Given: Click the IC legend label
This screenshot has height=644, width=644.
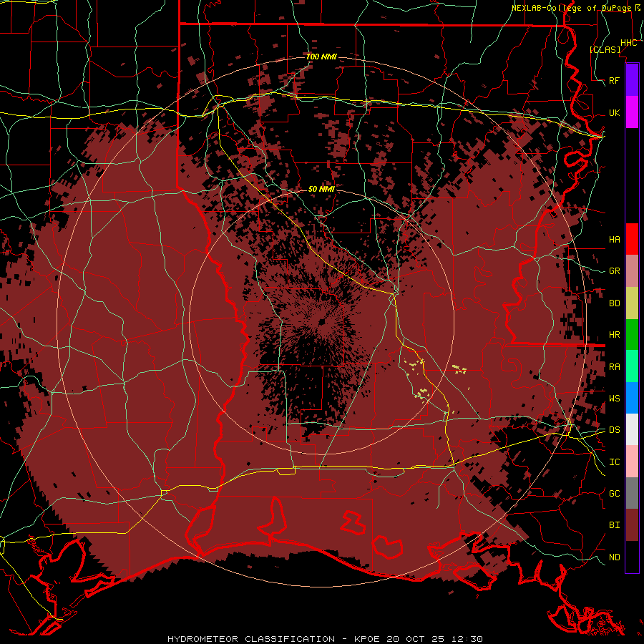Looking at the screenshot, I should (614, 462).
